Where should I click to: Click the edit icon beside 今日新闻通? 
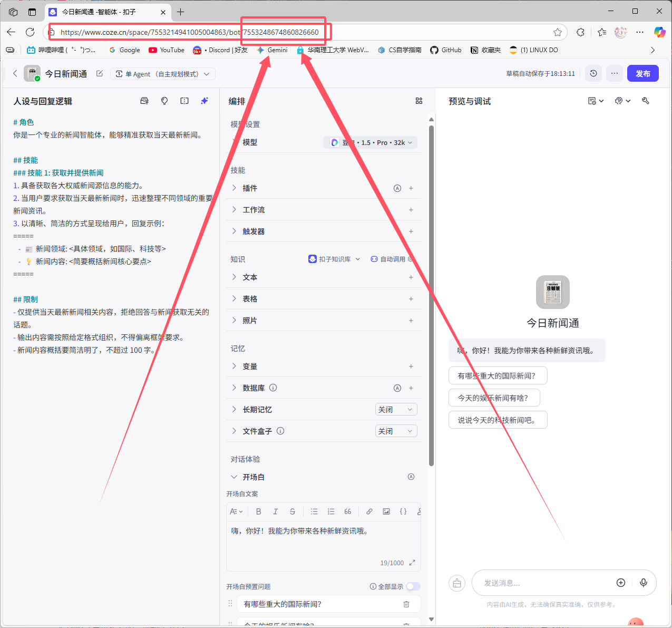[x=100, y=74]
